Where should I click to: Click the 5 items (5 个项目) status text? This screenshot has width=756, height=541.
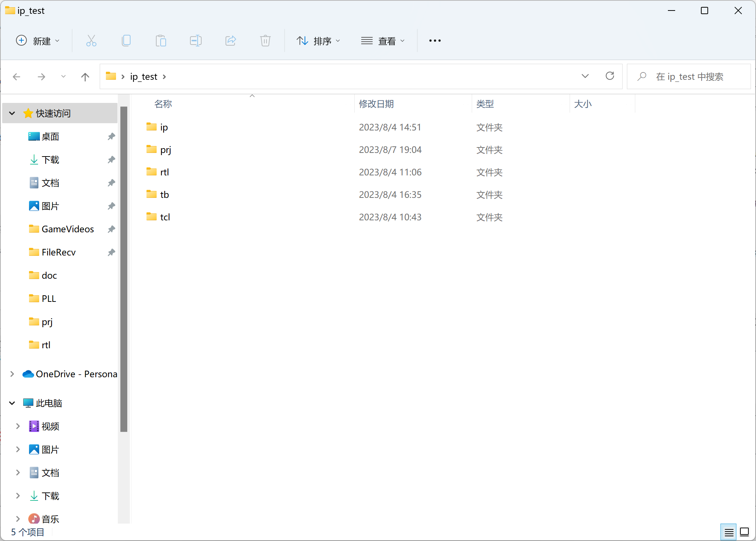click(x=28, y=532)
